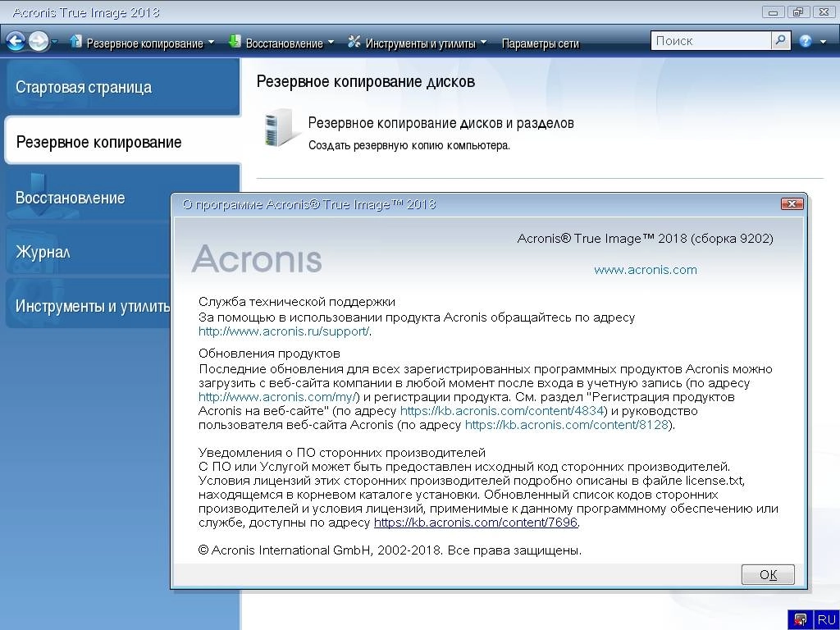Open the www.acronis.com/my/ link
Screen dimensions: 840x630
coord(277,398)
